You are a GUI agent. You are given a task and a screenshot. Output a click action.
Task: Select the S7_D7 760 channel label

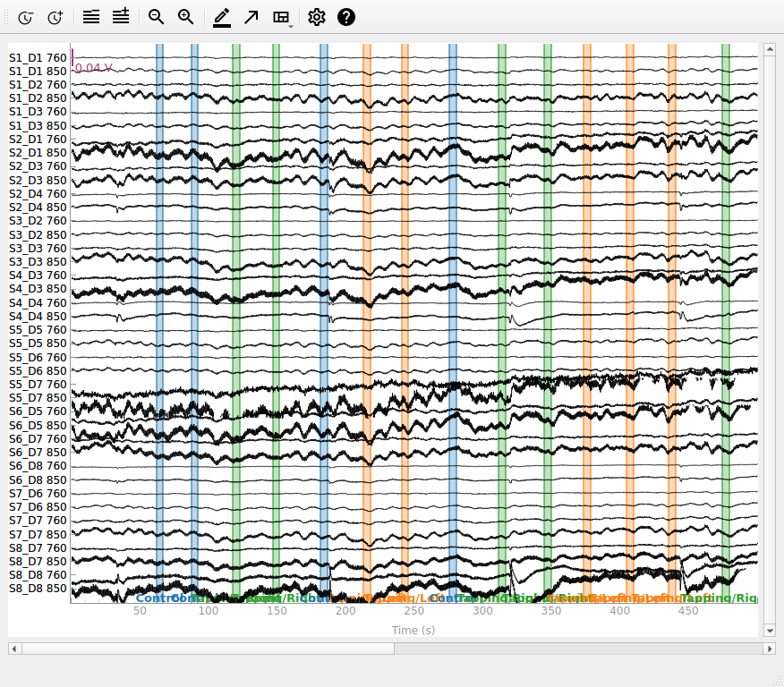(x=38, y=520)
